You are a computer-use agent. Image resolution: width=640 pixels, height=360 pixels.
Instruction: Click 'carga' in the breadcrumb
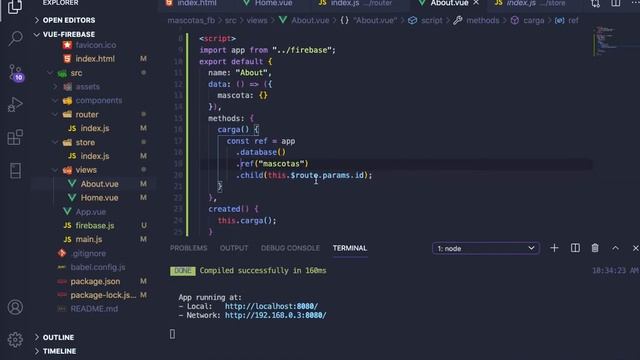[x=533, y=20]
